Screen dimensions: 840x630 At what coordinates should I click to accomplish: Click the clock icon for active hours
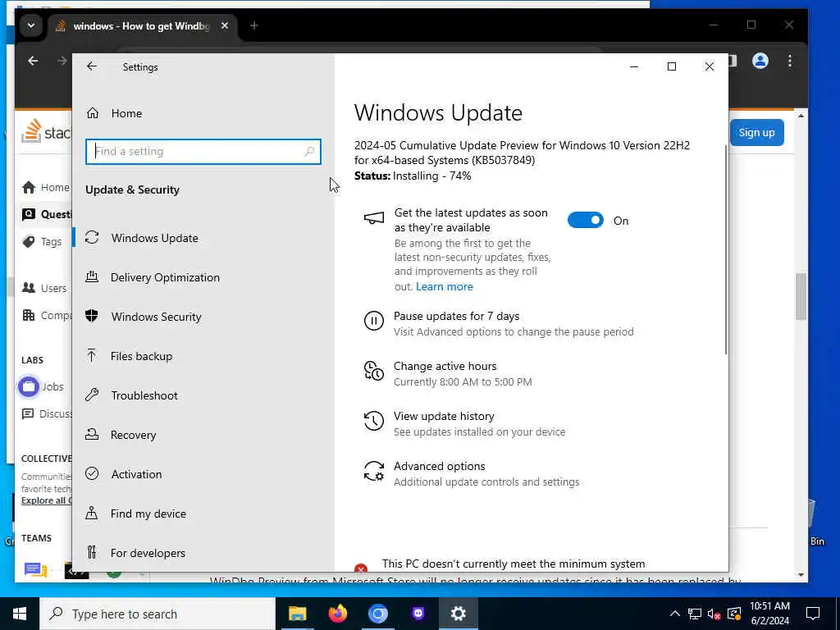[374, 371]
